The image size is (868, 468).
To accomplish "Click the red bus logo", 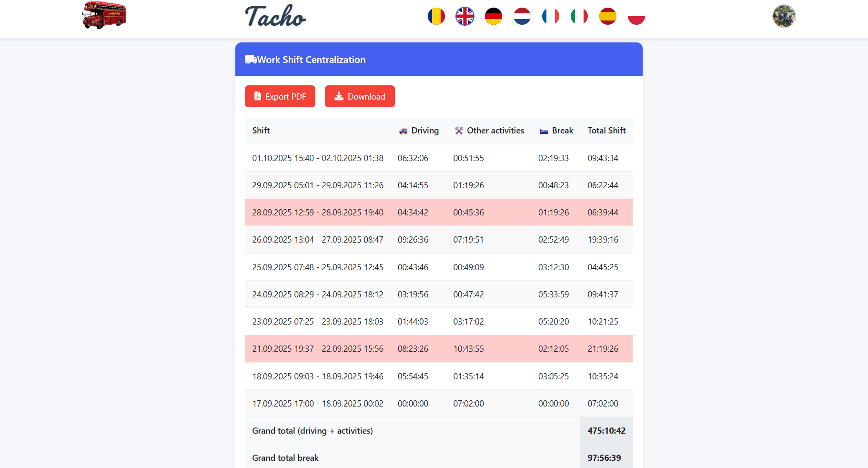I will 104,15.
